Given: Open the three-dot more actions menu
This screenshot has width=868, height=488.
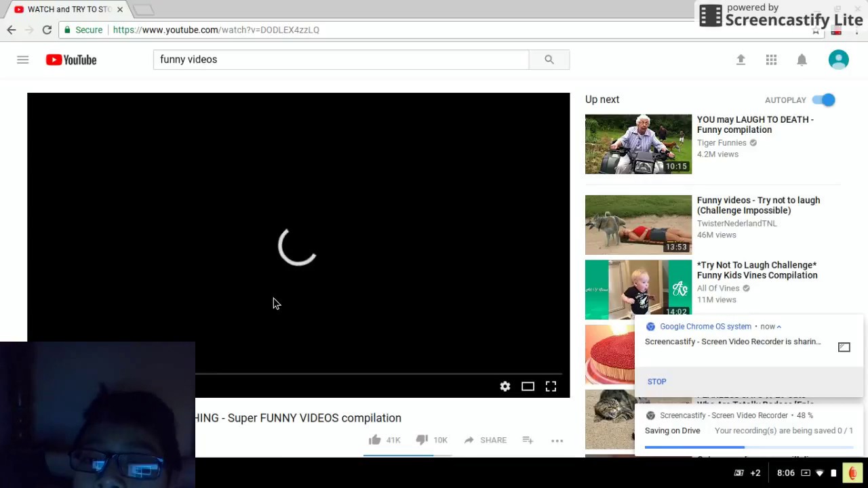Looking at the screenshot, I should [557, 441].
